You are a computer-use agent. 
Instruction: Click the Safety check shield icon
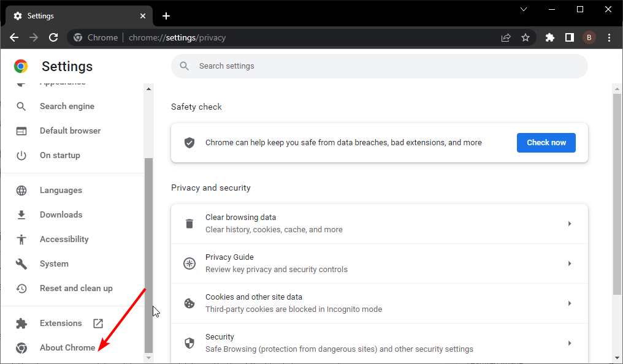coord(189,143)
